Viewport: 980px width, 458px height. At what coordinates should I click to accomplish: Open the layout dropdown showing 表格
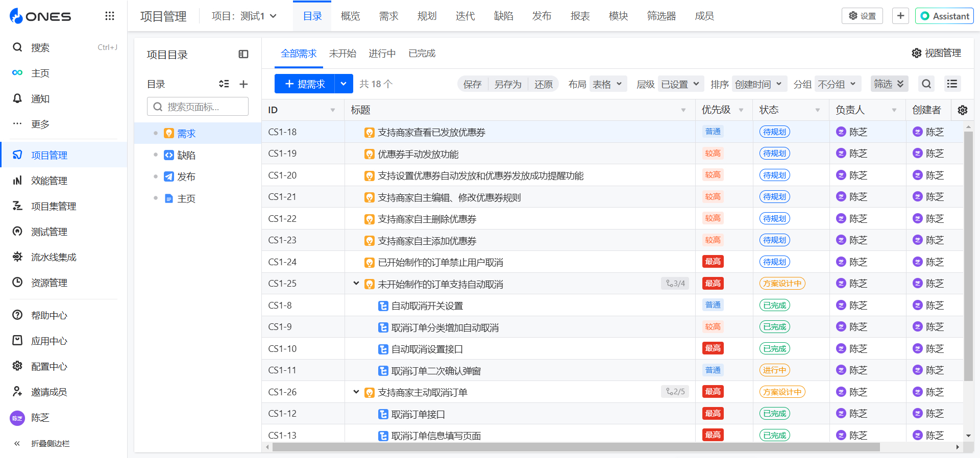pos(607,84)
